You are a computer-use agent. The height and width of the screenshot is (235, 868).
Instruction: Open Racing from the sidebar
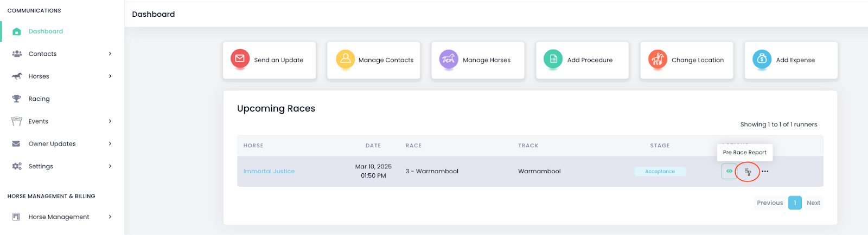39,99
